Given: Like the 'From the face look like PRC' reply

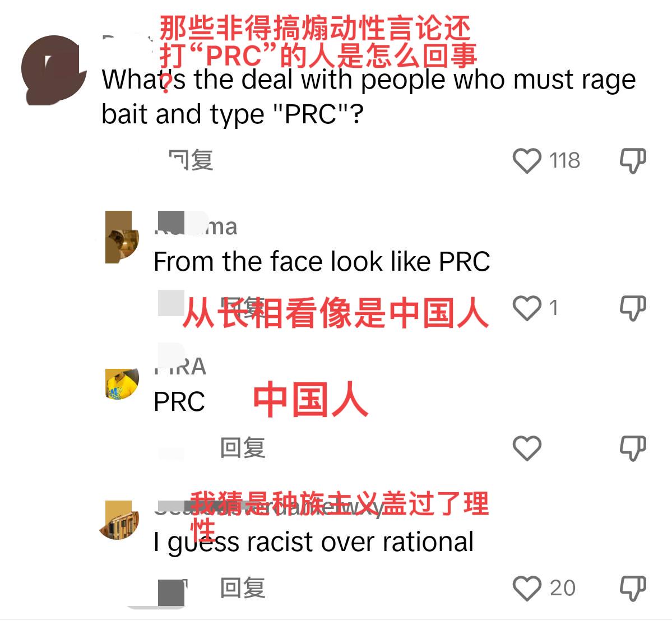Looking at the screenshot, I should point(527,308).
